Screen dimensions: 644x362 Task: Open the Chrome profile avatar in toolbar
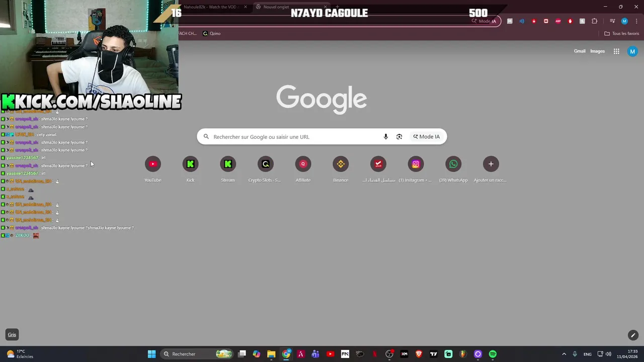(x=624, y=21)
